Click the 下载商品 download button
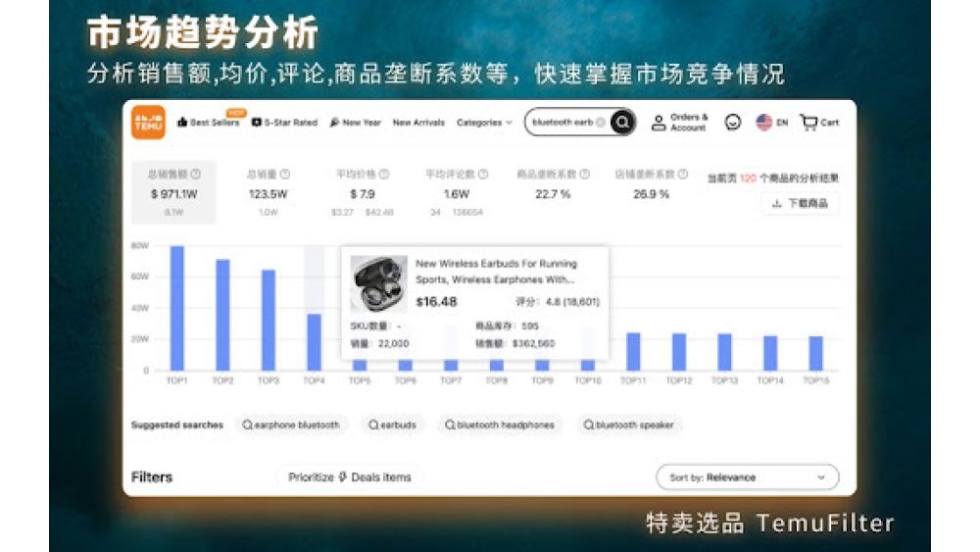Viewport: 980px width, 552px height. [x=800, y=203]
